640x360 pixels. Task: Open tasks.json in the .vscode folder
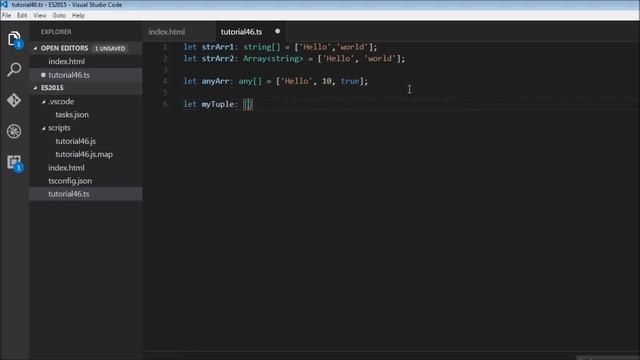tap(72, 115)
